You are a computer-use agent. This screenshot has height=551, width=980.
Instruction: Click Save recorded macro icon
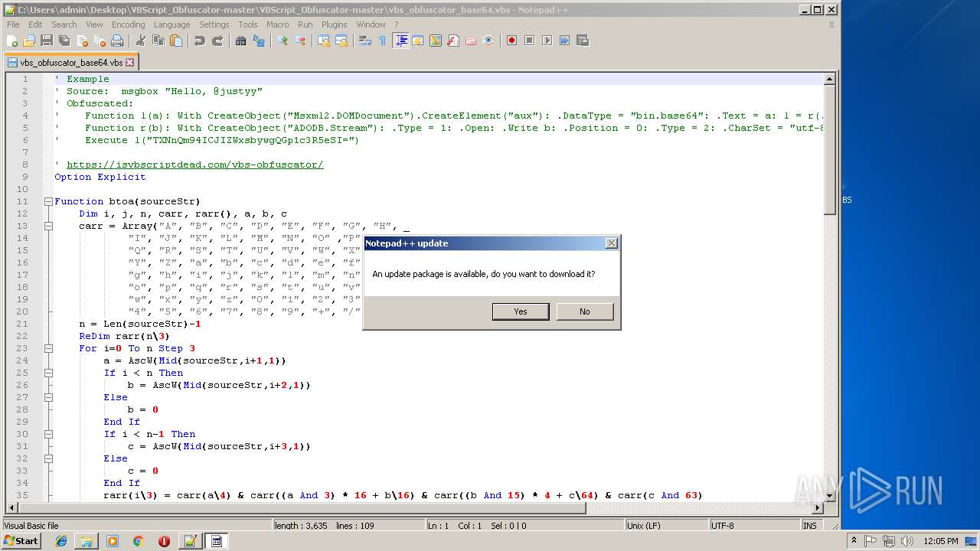click(x=582, y=41)
